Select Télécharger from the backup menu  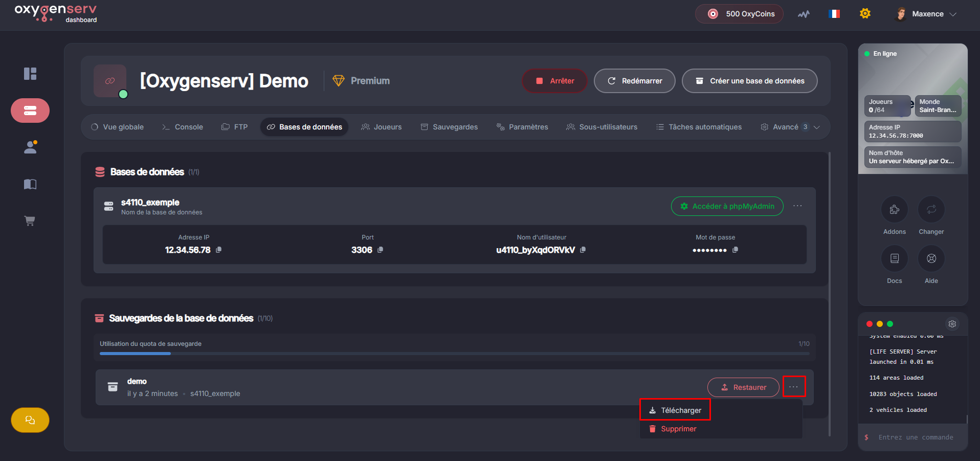675,410
